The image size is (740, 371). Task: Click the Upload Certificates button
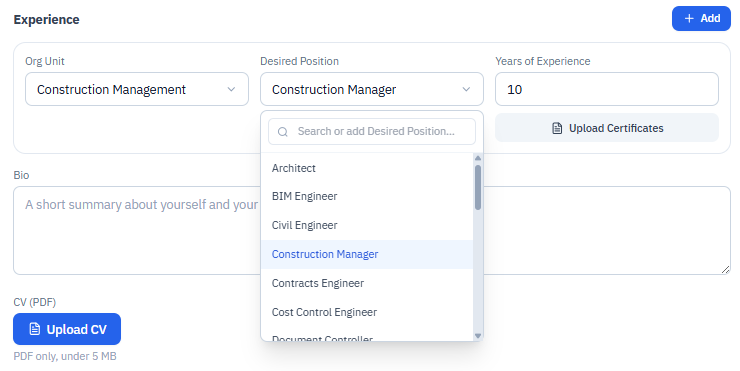(607, 128)
